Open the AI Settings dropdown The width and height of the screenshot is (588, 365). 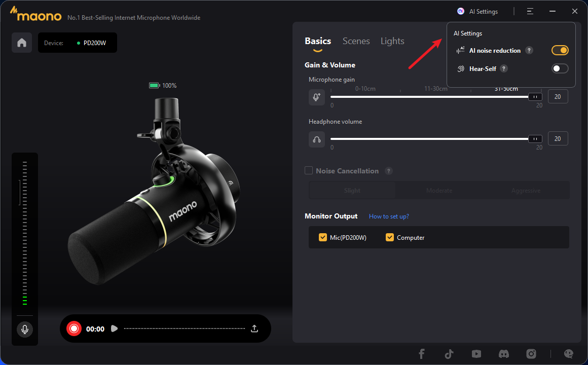tap(477, 11)
